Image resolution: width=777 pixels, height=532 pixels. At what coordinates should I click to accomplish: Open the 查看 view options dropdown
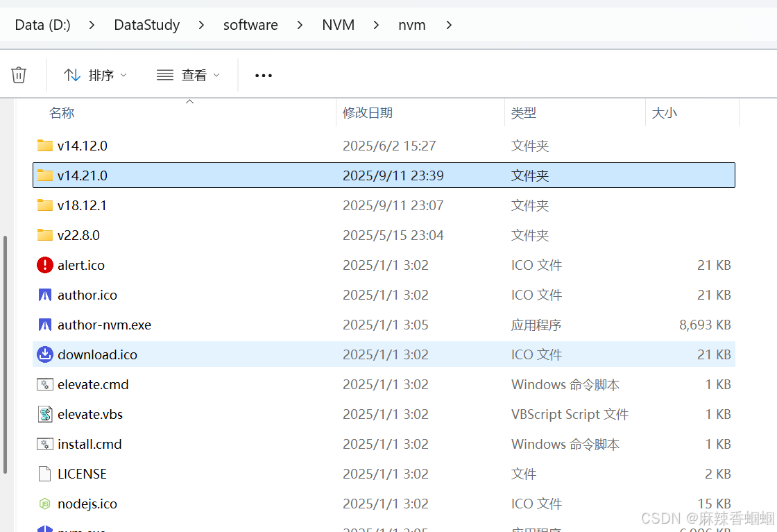point(188,74)
